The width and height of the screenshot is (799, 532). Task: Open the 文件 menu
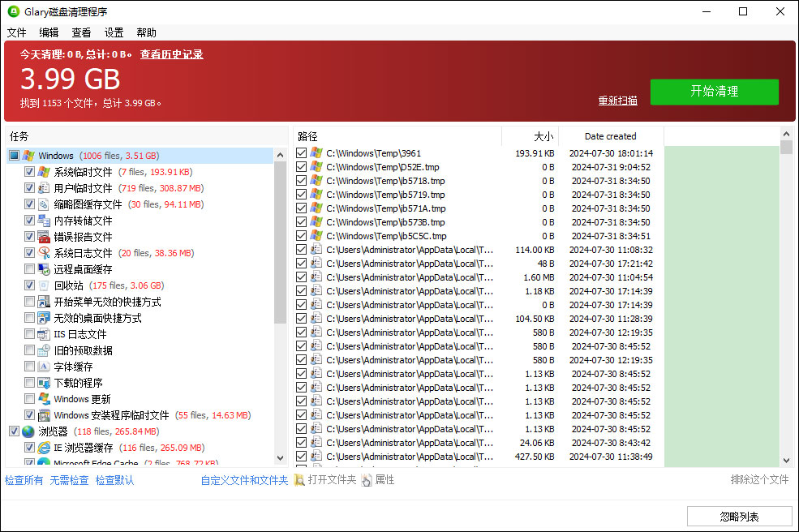click(16, 32)
